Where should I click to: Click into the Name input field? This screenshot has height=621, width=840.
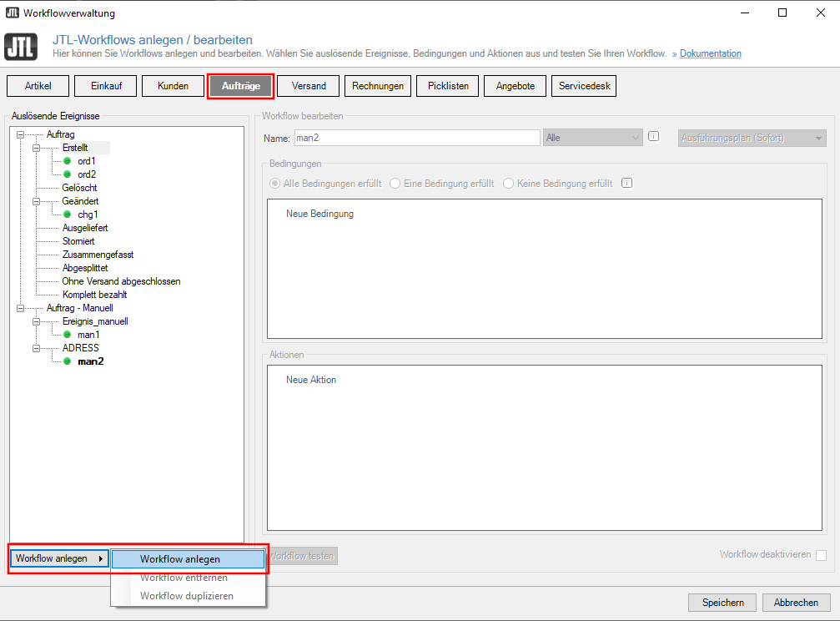[417, 138]
